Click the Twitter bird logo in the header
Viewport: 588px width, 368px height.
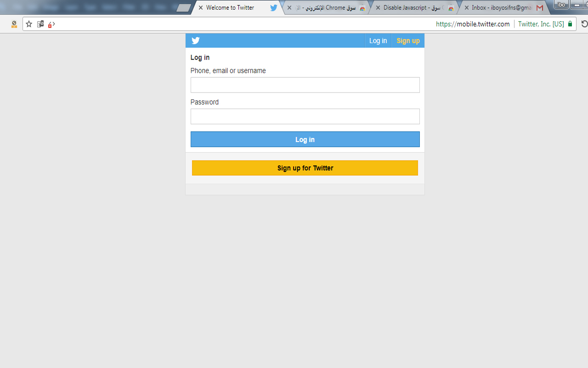tap(196, 40)
